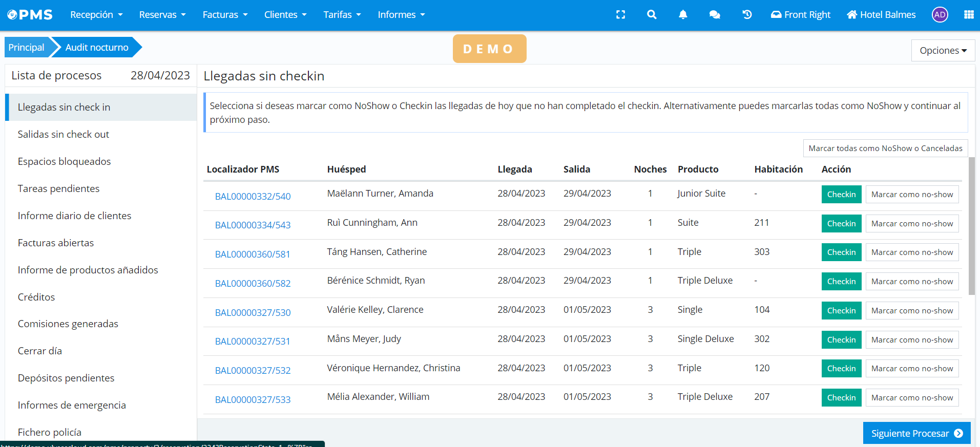This screenshot has width=980, height=447.
Task: Select Salidas sin check out process
Action: tap(64, 134)
